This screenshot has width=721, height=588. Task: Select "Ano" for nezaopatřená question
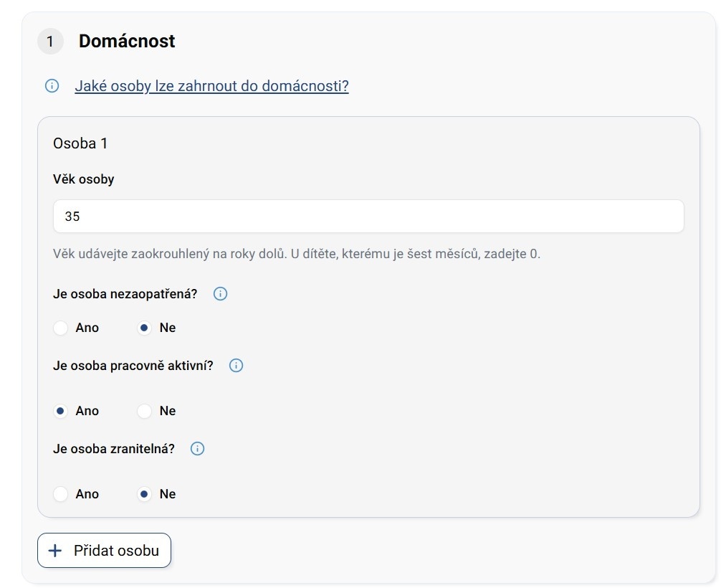click(61, 328)
